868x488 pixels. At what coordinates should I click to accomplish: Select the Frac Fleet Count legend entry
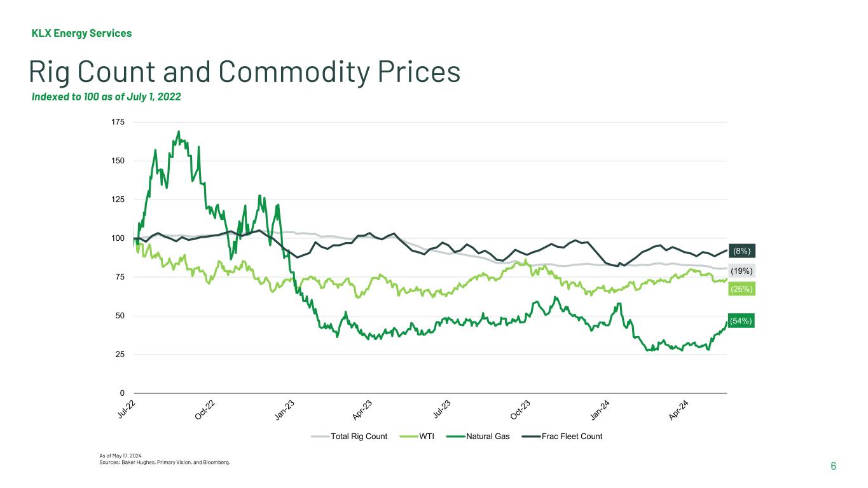tap(571, 436)
